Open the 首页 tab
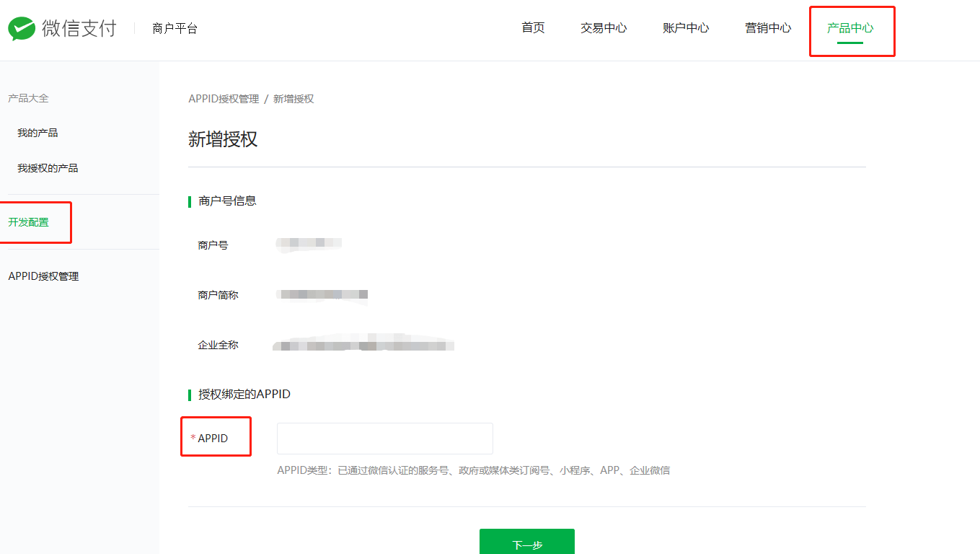 coord(533,28)
